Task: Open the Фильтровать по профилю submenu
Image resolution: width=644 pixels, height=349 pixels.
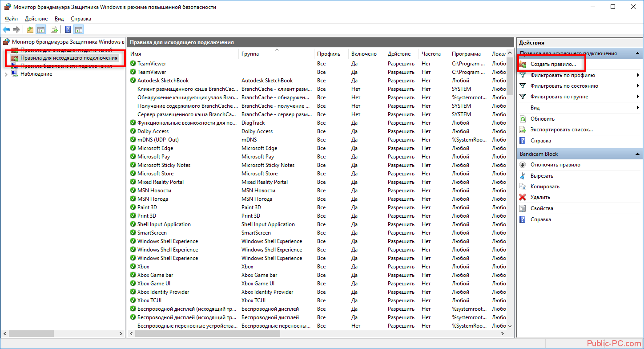Action: coord(562,75)
